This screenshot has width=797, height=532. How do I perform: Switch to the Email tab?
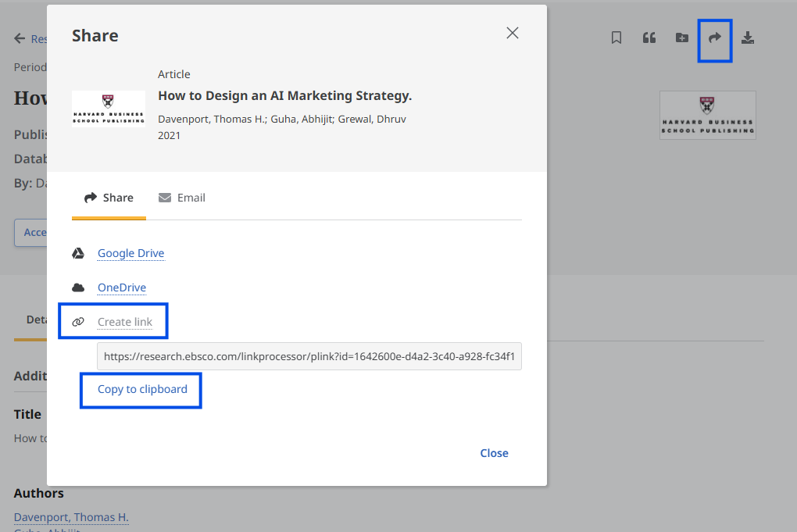[182, 198]
